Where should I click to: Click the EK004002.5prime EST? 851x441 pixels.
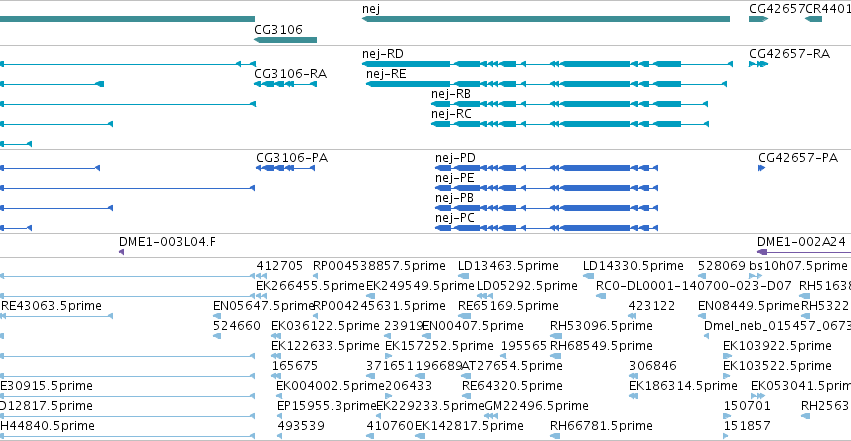(330, 386)
